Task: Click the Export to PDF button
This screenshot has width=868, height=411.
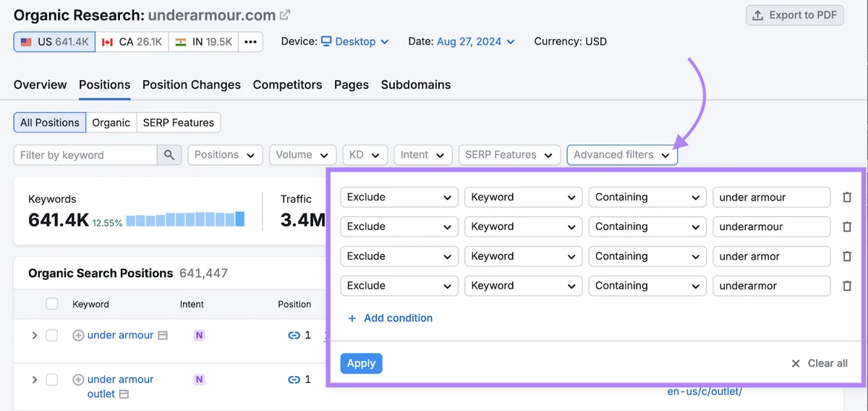Action: [x=795, y=15]
